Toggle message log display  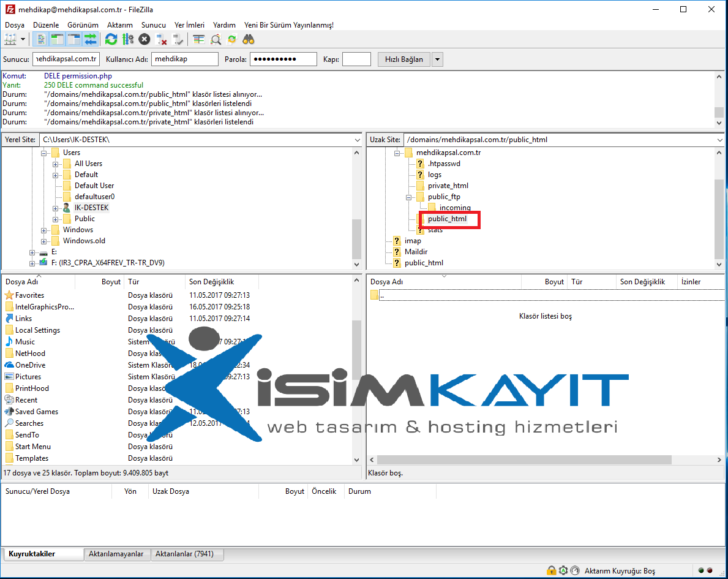click(41, 39)
